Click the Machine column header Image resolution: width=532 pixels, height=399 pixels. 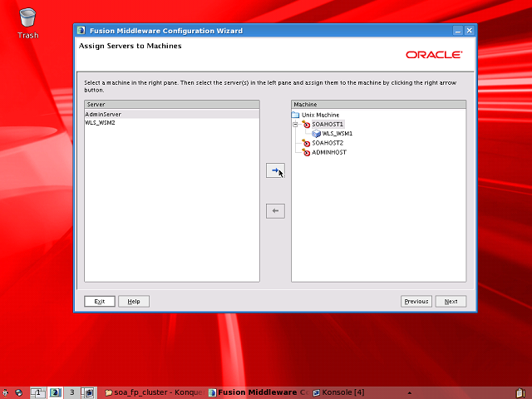click(x=379, y=105)
